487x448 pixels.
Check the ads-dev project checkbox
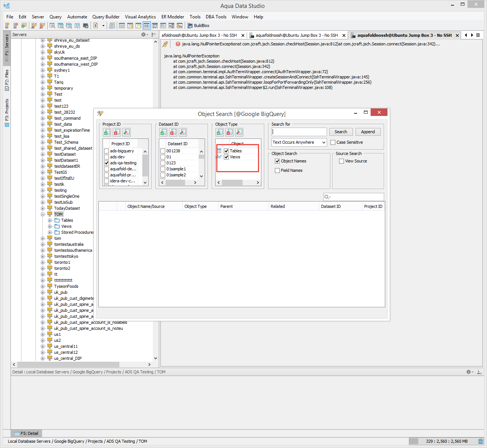[107, 157]
